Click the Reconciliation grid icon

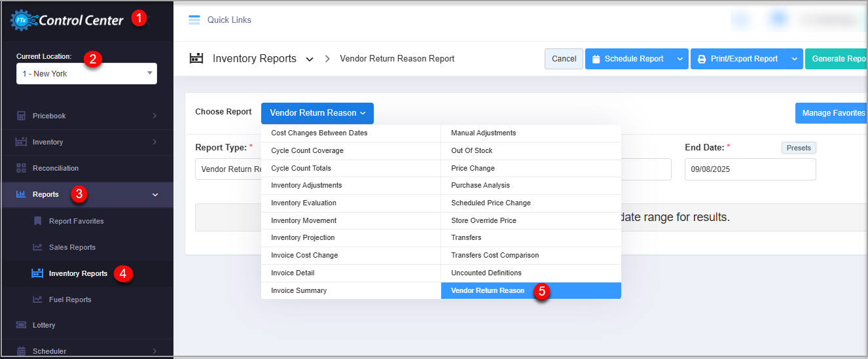point(21,168)
